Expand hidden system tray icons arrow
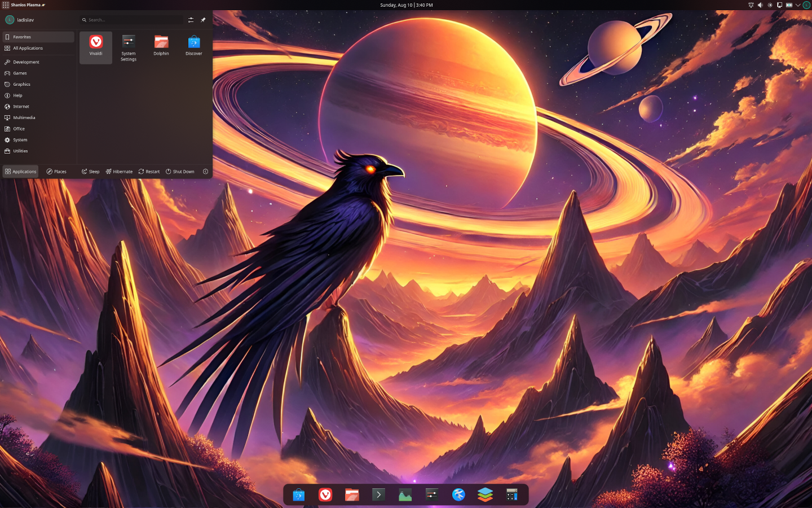Image resolution: width=812 pixels, height=508 pixels. tap(798, 5)
